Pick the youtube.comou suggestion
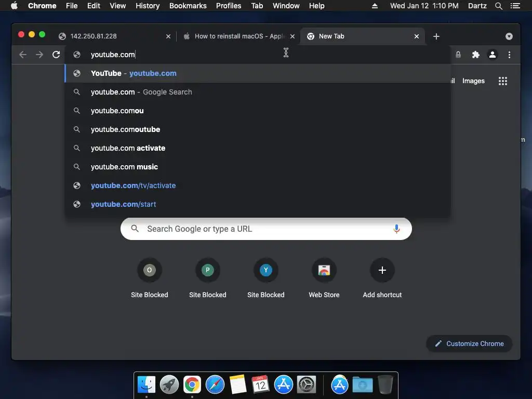The image size is (532, 399). [258, 111]
